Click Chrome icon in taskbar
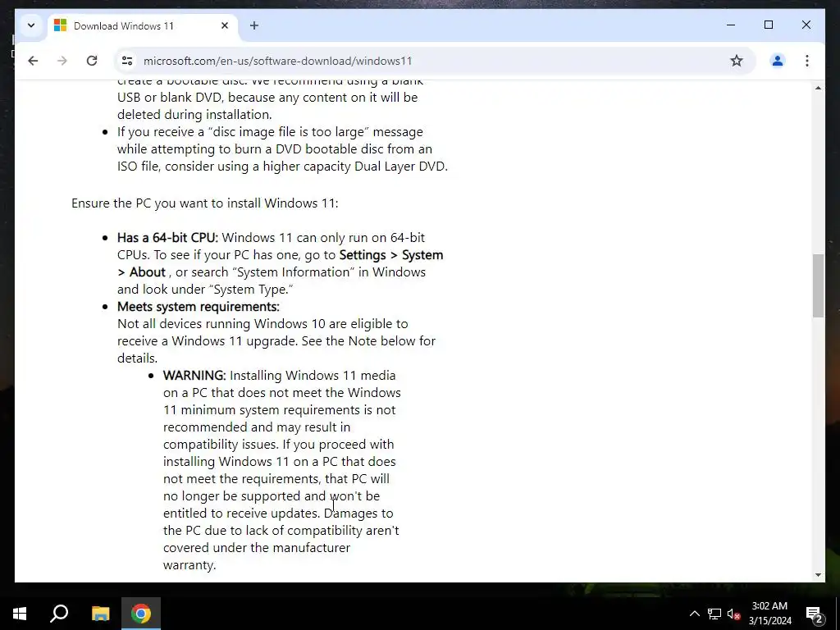Viewport: 840px width, 630px height. click(x=141, y=614)
